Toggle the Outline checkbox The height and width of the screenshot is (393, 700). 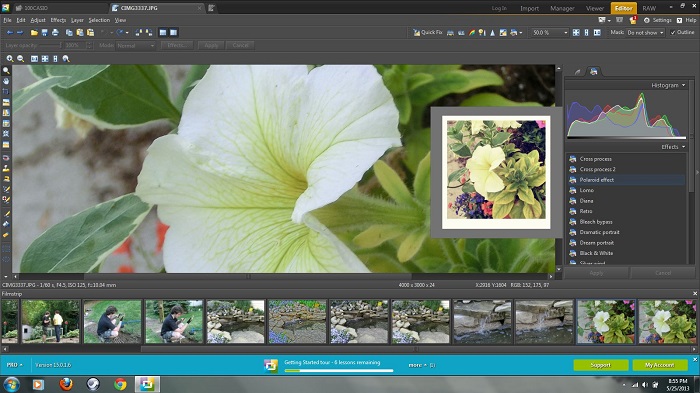[x=673, y=33]
